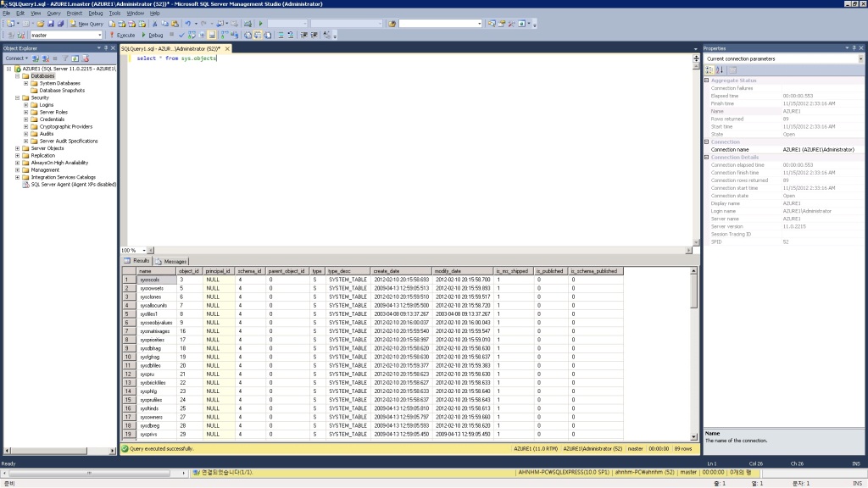Click the Decrease Indent icon
868x488 pixels.
(x=304, y=35)
